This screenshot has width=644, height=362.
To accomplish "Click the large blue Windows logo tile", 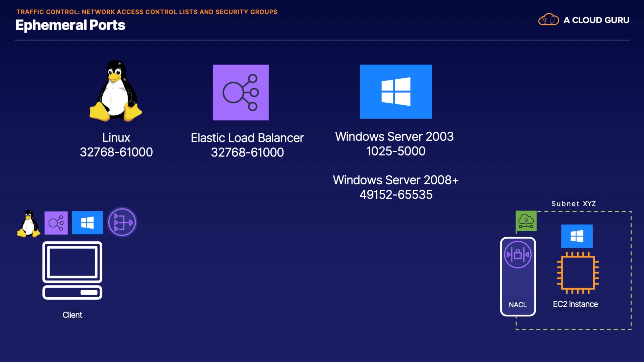I will coord(396,92).
